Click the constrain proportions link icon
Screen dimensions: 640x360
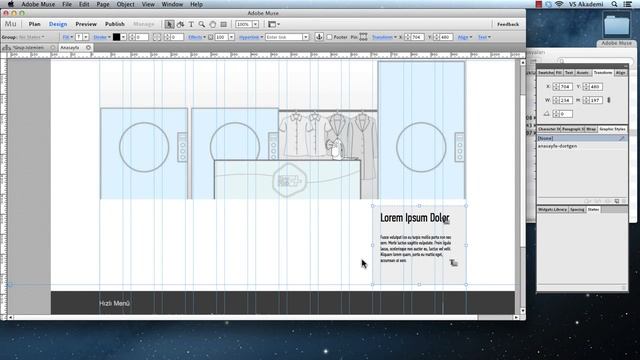click(609, 100)
